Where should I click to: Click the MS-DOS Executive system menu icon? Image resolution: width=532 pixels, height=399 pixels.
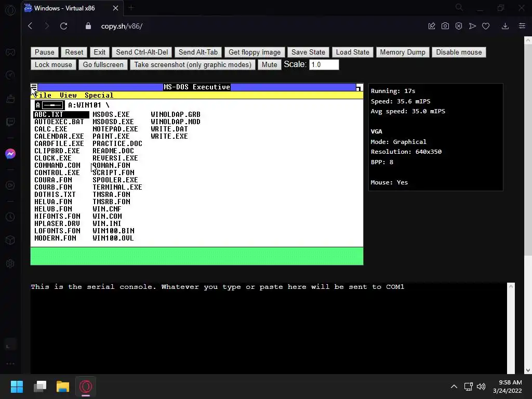(34, 87)
